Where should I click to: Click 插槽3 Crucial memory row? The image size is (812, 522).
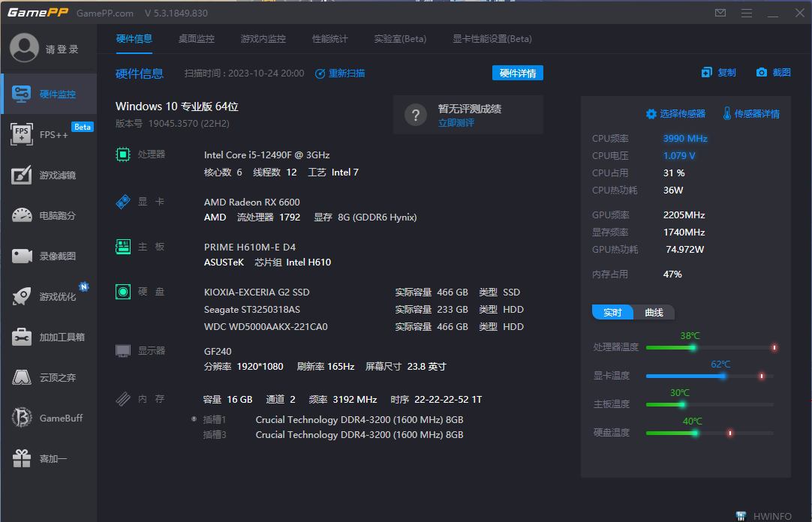333,434
